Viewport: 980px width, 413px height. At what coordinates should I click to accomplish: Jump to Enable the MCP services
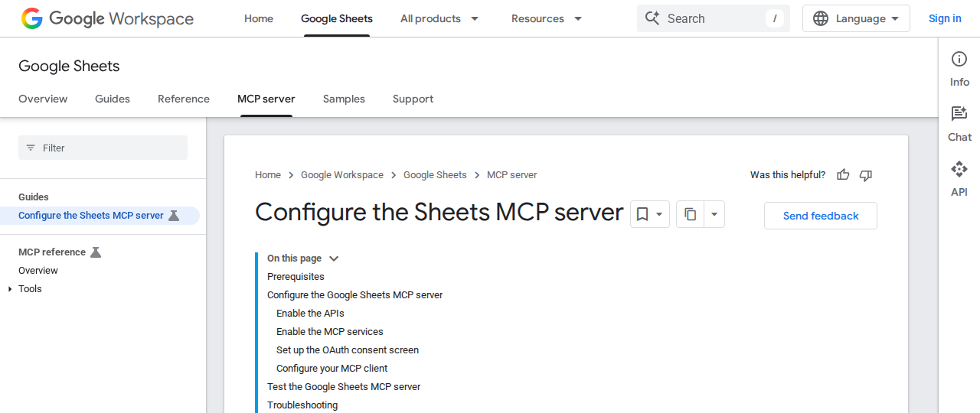tap(330, 332)
